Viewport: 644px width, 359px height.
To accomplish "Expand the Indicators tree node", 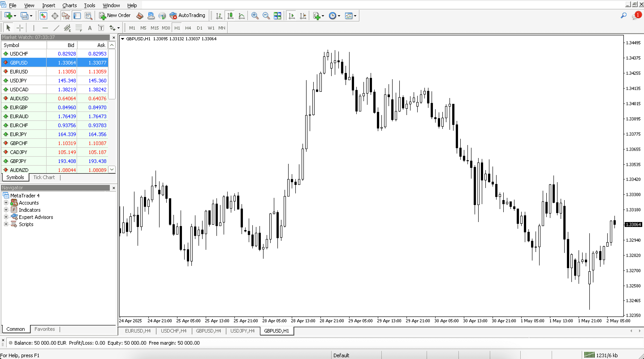I will (x=6, y=210).
